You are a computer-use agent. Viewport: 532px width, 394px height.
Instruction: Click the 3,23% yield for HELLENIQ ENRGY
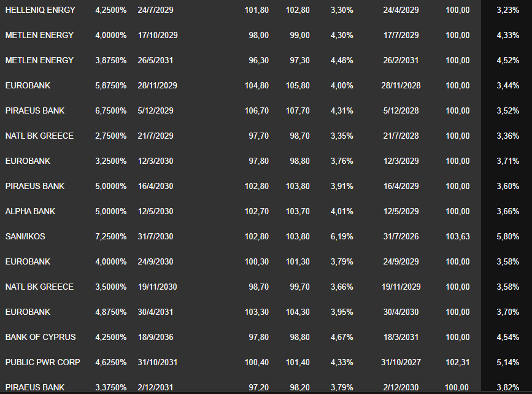tap(508, 10)
